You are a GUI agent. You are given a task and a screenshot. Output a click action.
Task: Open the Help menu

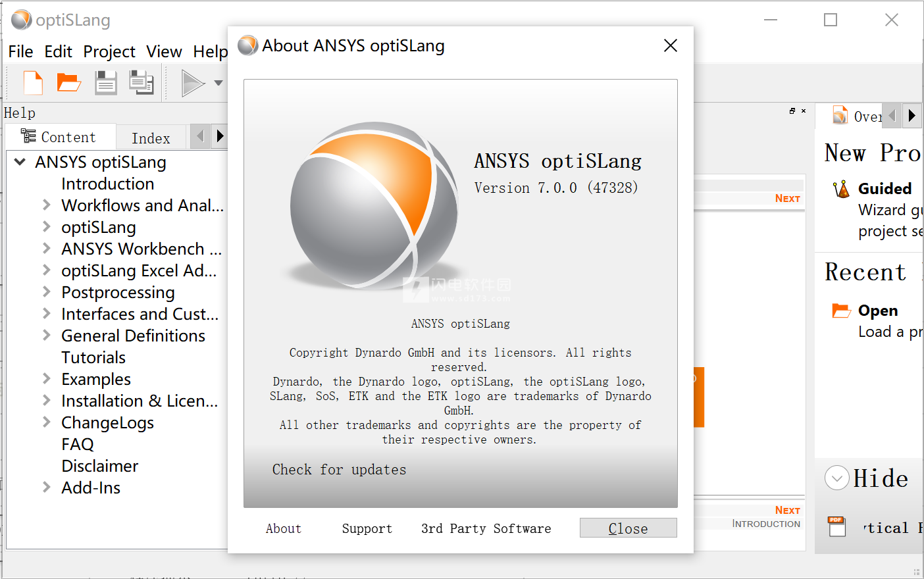click(x=210, y=51)
